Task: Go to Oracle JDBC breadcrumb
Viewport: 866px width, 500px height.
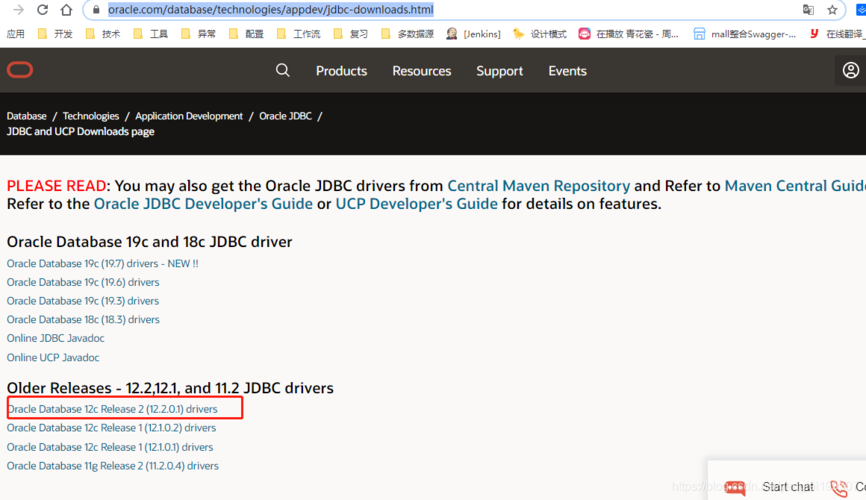Action: (x=286, y=116)
